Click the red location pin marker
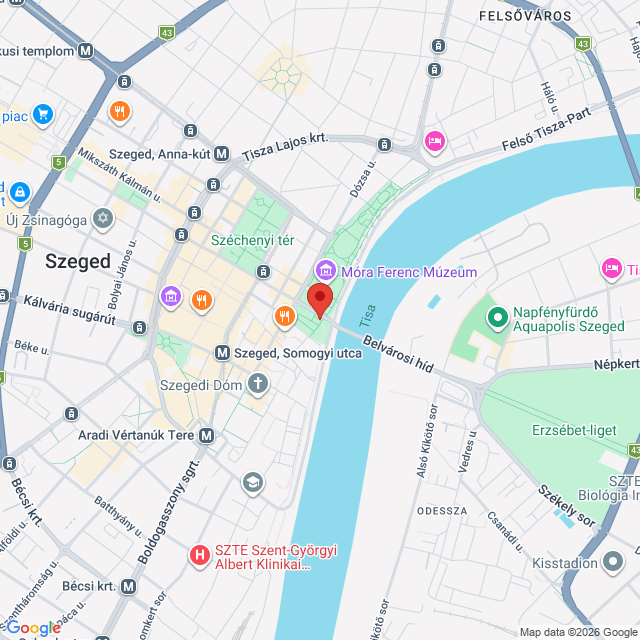The width and height of the screenshot is (640, 640). coord(320,301)
